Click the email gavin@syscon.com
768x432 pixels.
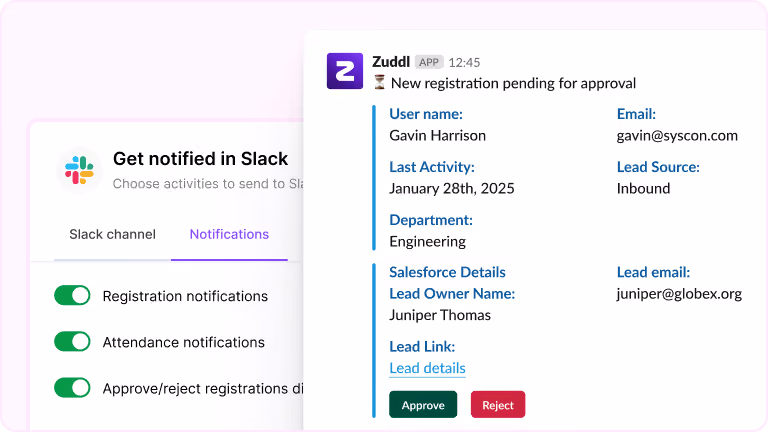click(677, 136)
